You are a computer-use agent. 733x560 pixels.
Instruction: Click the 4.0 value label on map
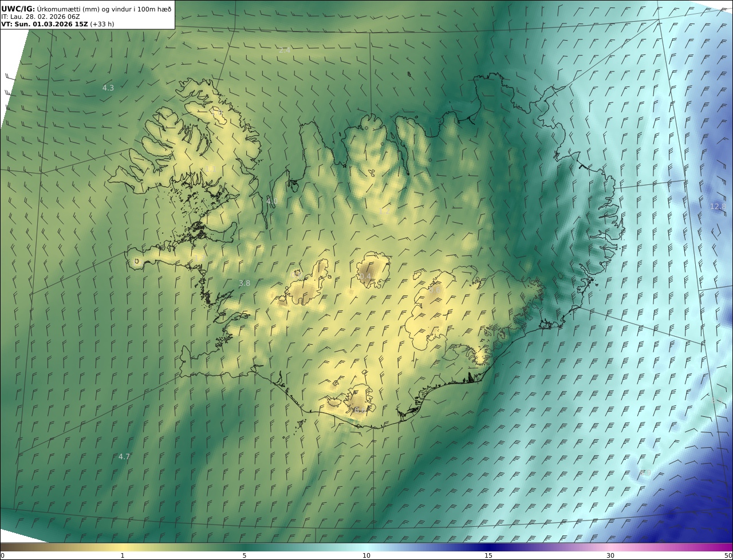tap(272, 201)
